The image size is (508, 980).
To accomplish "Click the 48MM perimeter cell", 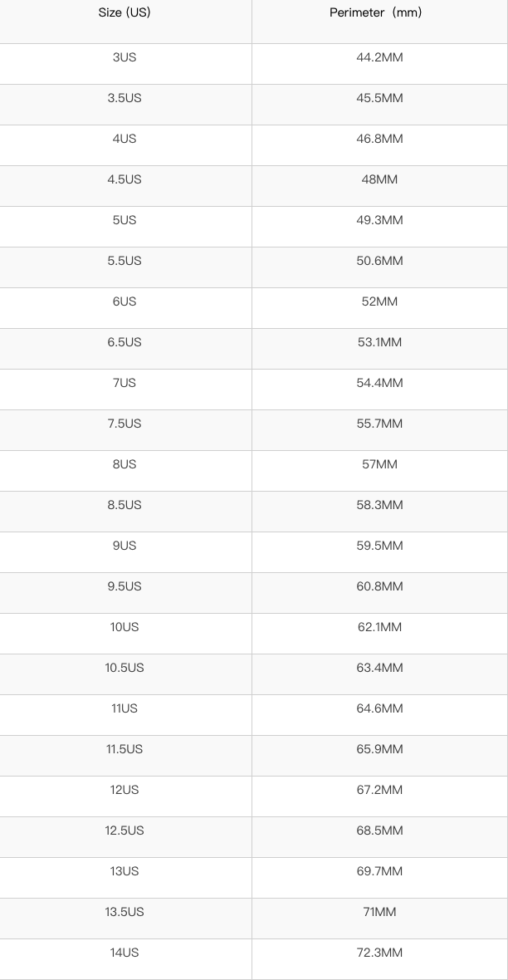I will 379,179.
